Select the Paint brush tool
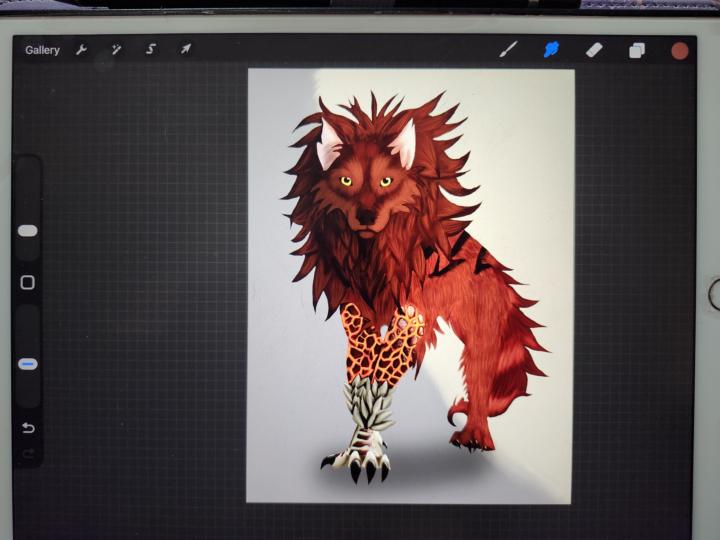 [508, 49]
